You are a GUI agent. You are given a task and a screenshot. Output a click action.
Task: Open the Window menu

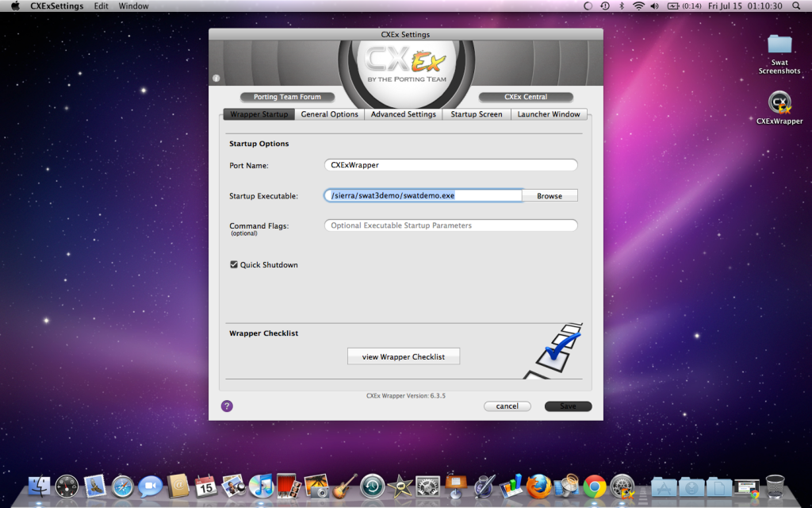pyautogui.click(x=133, y=6)
